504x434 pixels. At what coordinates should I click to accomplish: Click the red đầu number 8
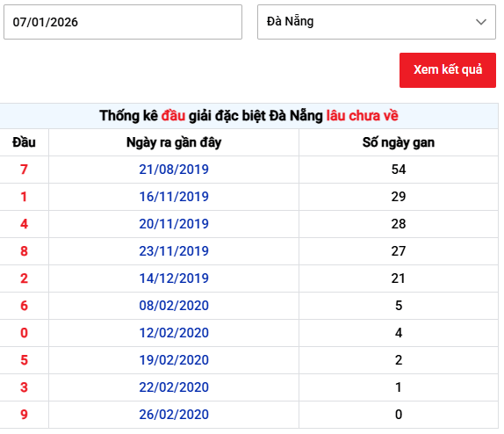pyautogui.click(x=24, y=251)
